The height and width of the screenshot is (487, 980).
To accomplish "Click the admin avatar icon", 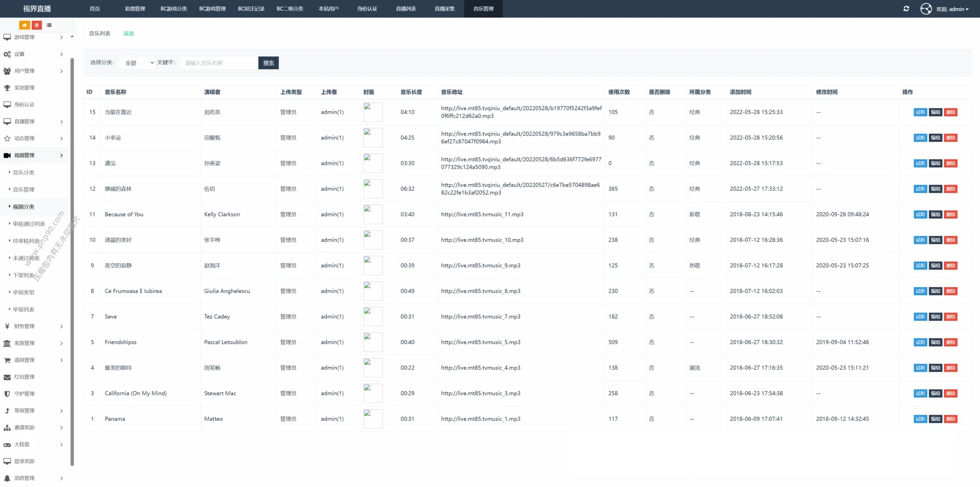I will tap(925, 9).
